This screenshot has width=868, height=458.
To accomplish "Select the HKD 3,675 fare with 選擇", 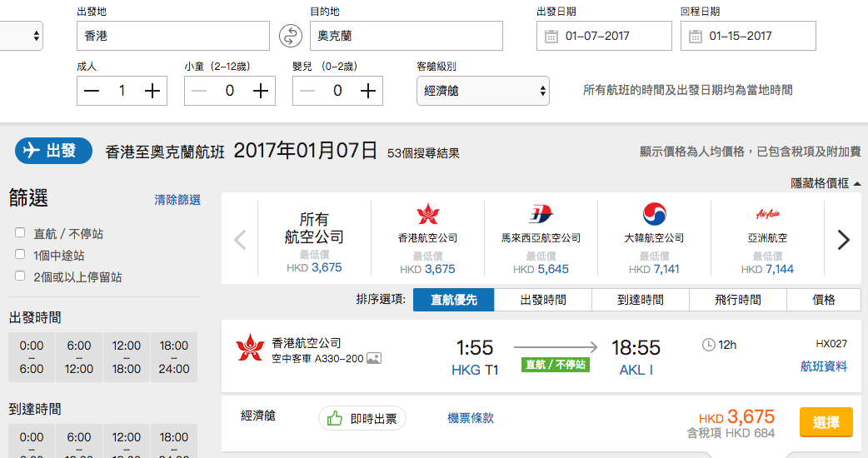I will click(826, 422).
